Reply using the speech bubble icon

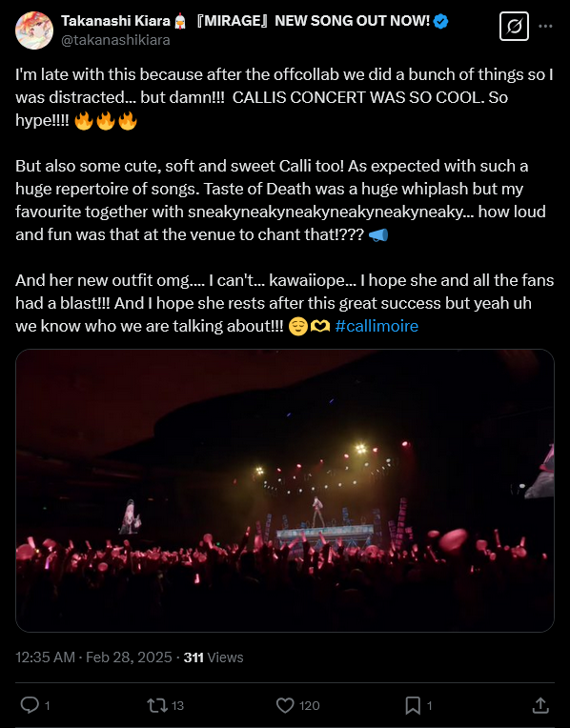tap(30, 705)
